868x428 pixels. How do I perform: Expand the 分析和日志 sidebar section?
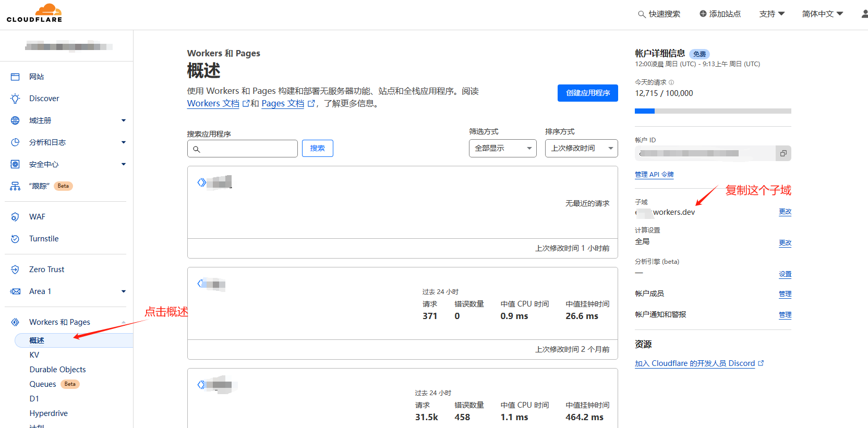tap(124, 142)
